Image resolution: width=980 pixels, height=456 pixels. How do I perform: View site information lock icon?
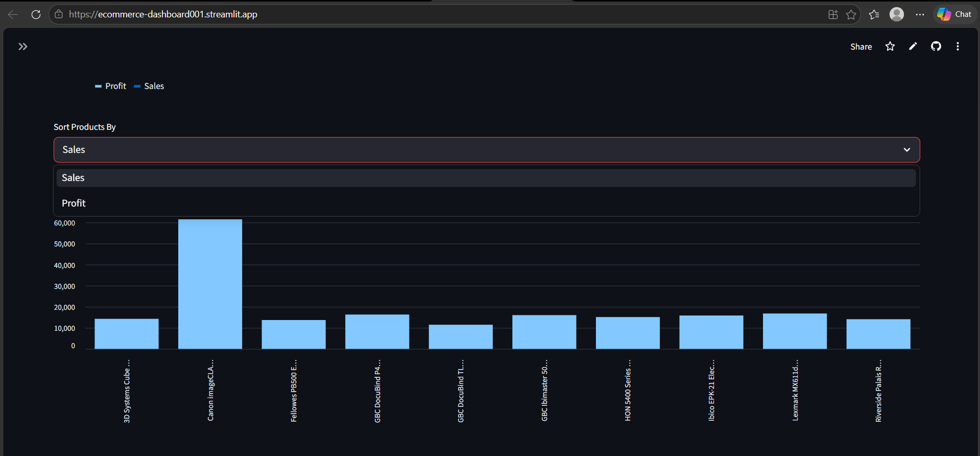tap(59, 14)
